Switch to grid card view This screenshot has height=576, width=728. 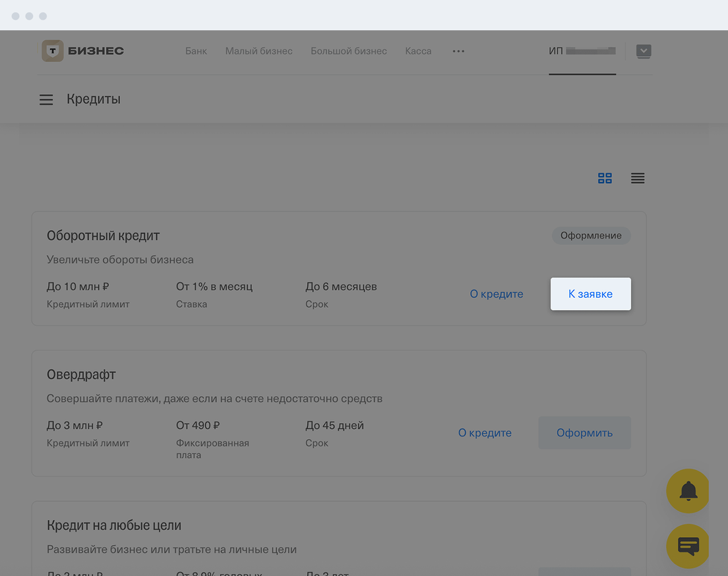[605, 178]
